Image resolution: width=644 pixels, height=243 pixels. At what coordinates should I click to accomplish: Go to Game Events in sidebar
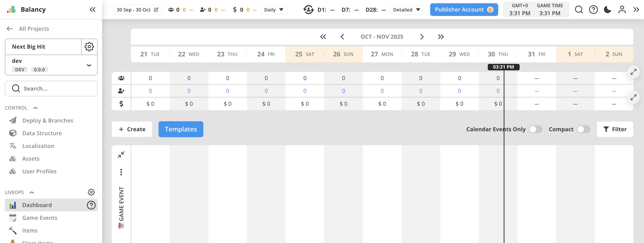coord(39,218)
